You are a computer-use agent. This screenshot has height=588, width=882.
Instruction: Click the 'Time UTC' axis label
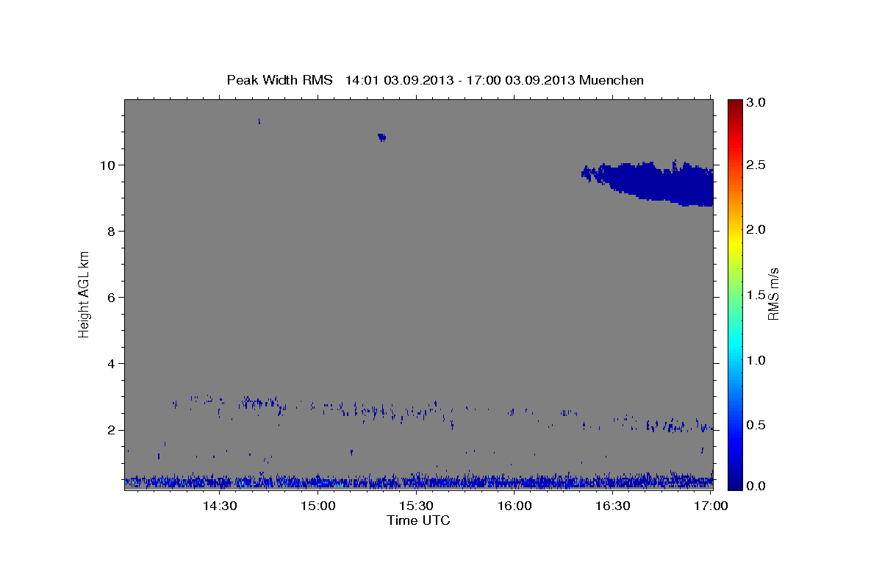click(x=418, y=520)
